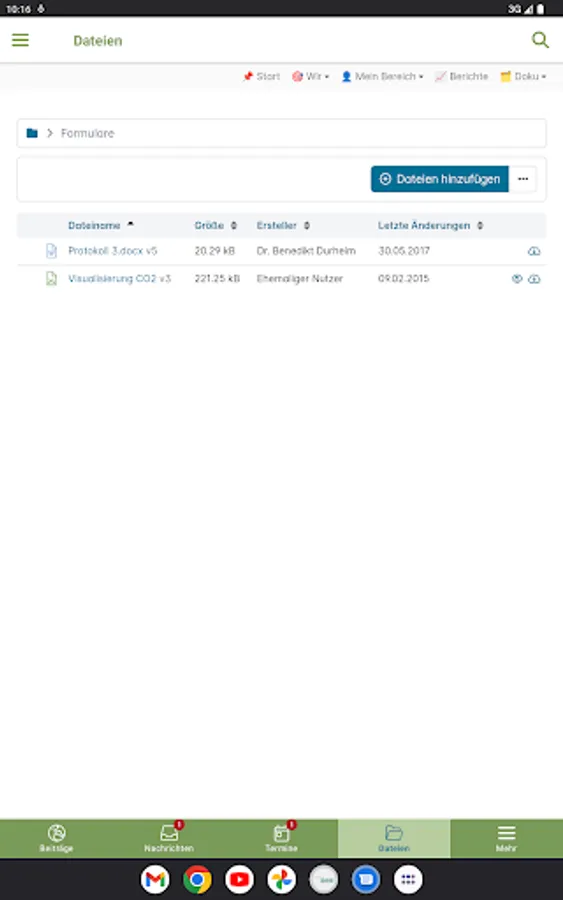Click the date 30.05.2017
Screen dimensions: 563x900
[404, 251]
